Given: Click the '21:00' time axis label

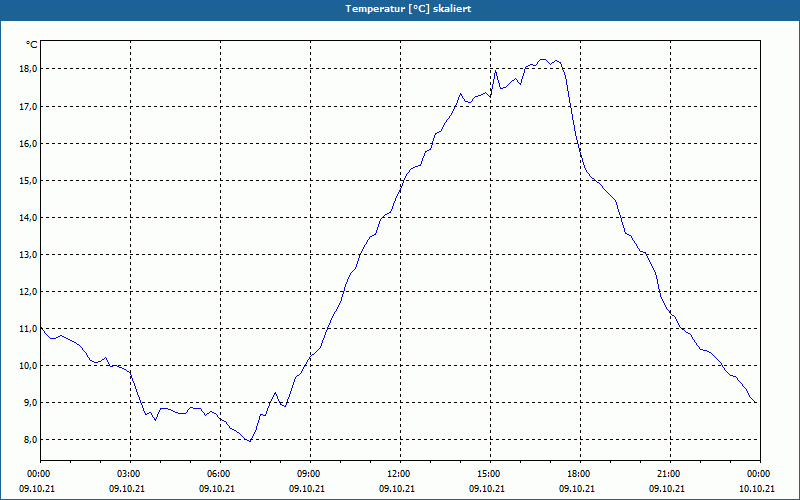Looking at the screenshot, I should click(x=670, y=474).
